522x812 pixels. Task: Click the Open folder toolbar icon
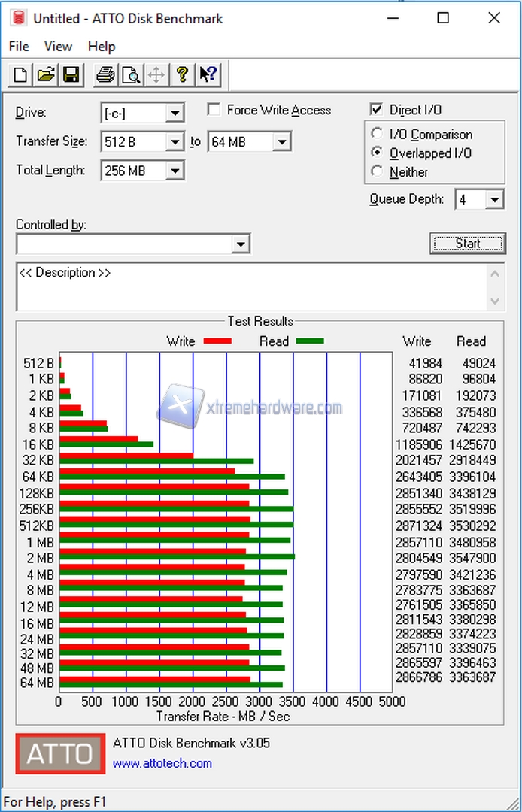pos(46,74)
